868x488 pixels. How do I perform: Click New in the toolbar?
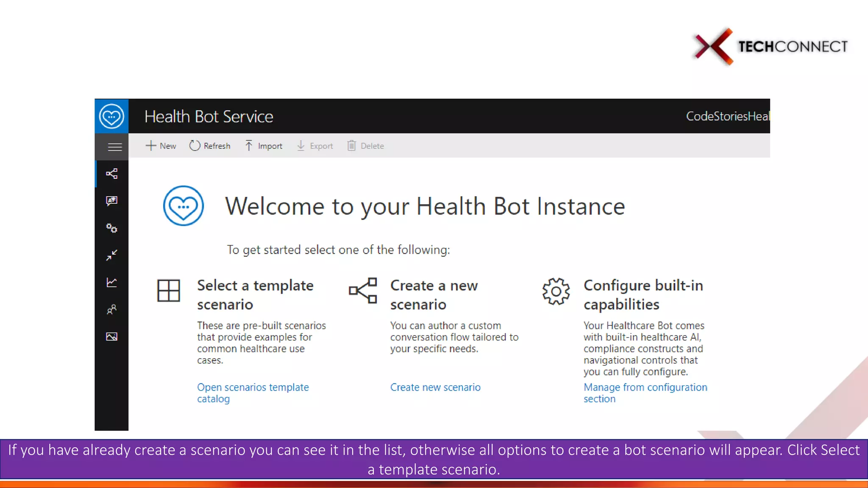click(161, 146)
